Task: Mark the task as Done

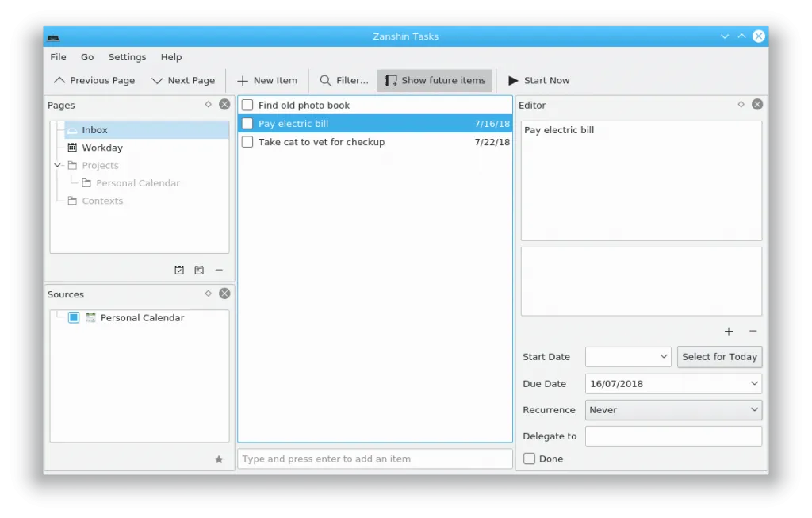Action: coord(529,459)
